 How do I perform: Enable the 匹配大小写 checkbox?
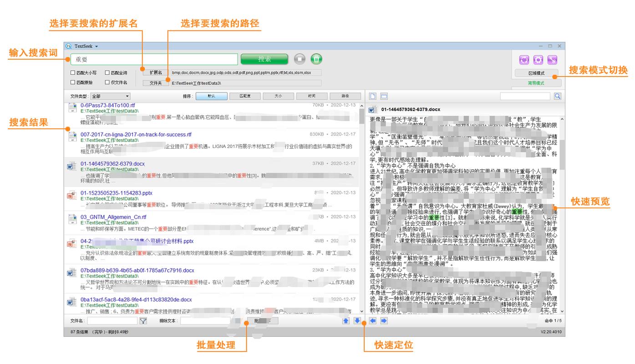[73, 73]
